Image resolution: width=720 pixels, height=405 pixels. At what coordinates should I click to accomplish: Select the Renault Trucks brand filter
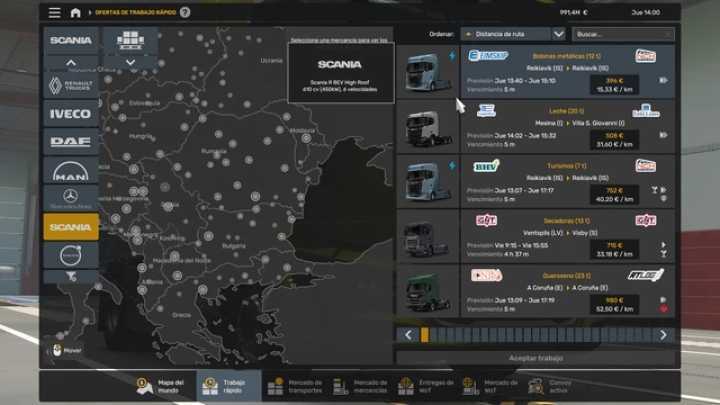point(71,85)
